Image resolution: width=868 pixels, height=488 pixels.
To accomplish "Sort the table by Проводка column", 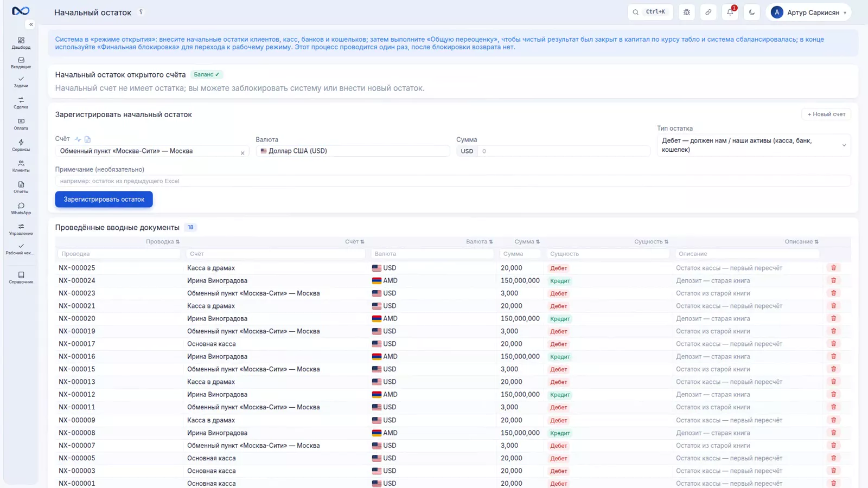I will point(163,242).
